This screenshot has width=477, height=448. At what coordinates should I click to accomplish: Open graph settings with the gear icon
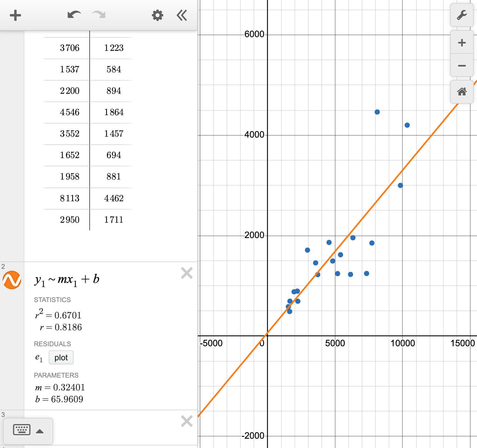(x=157, y=15)
